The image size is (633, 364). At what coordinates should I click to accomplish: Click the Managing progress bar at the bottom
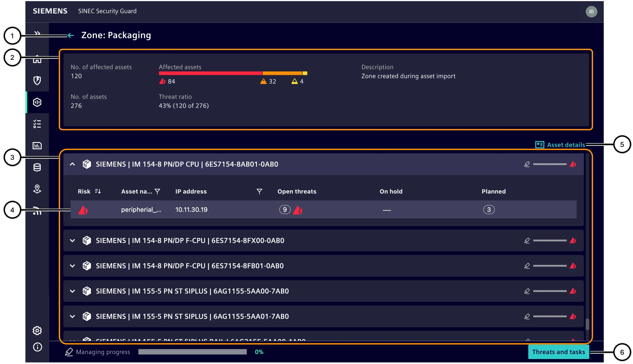192,352
